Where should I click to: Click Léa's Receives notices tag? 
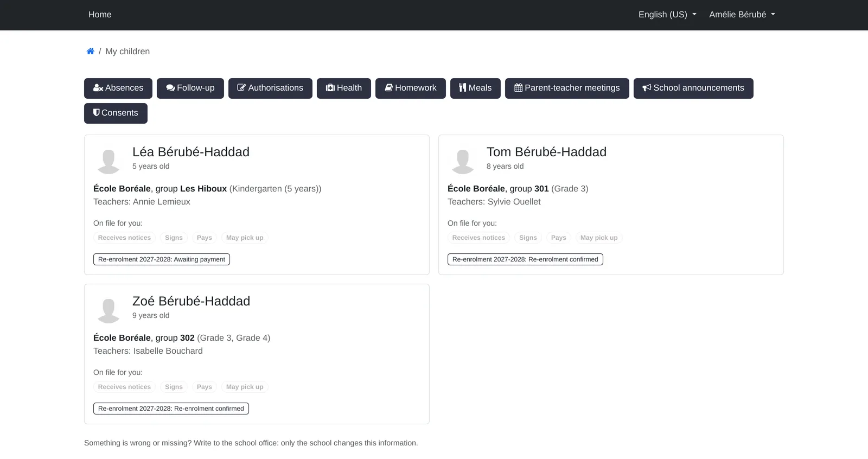coord(124,238)
